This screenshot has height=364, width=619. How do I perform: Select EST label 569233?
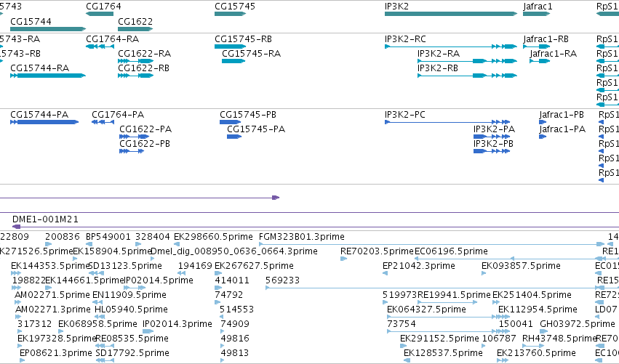click(283, 280)
